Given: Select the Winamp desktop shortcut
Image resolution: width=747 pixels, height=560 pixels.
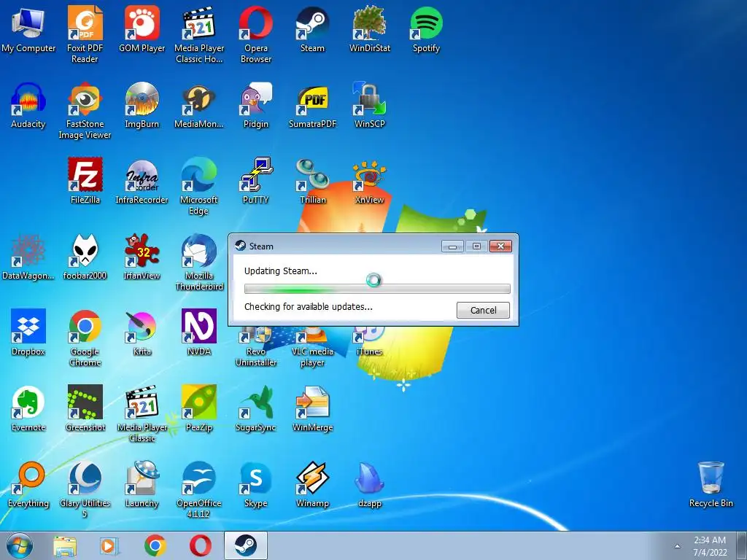Looking at the screenshot, I should click(312, 484).
